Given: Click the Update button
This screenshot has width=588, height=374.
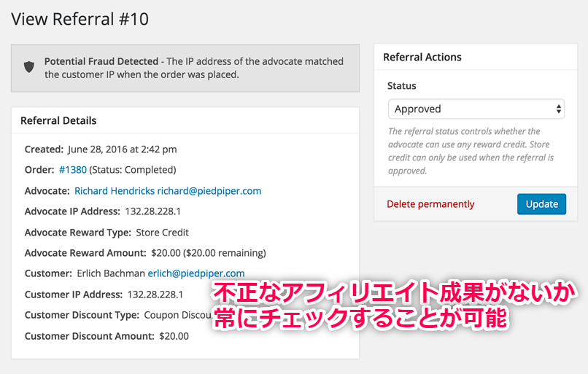Looking at the screenshot, I should click(x=541, y=204).
